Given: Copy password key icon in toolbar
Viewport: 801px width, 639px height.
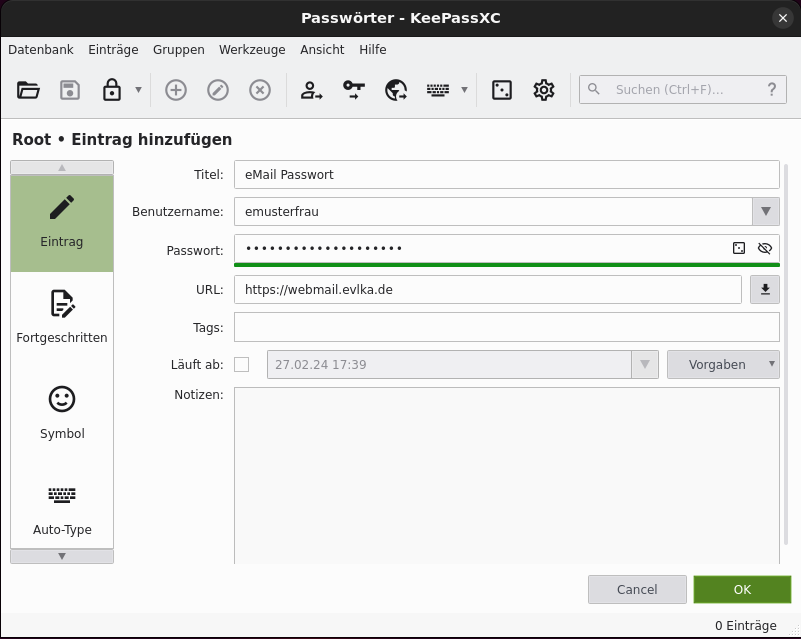Looking at the screenshot, I should point(354,90).
